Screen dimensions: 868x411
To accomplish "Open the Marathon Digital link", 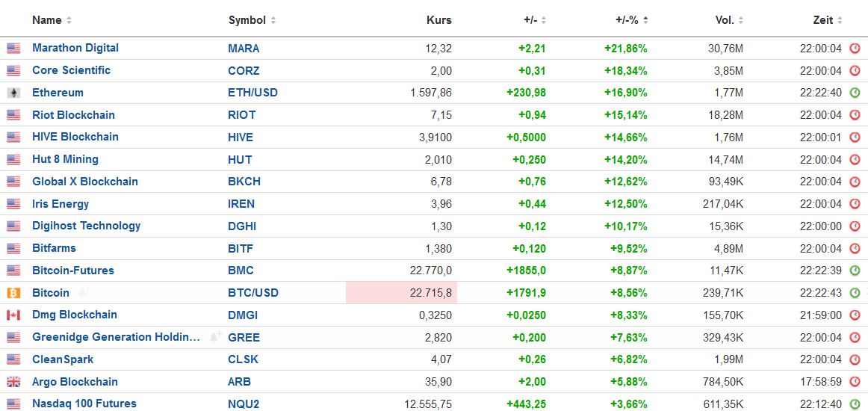I will [75, 48].
